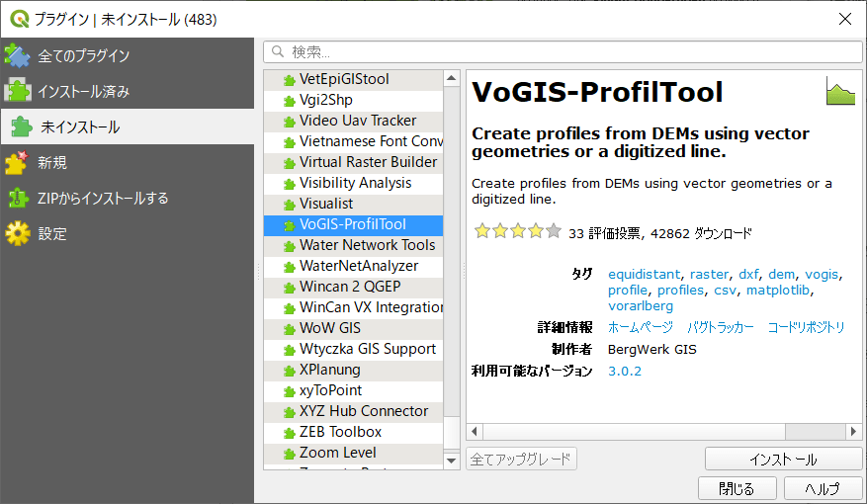The image size is (867, 504).
Task: Click the 全てのプラグイン puzzle icon
Action: coord(17,55)
